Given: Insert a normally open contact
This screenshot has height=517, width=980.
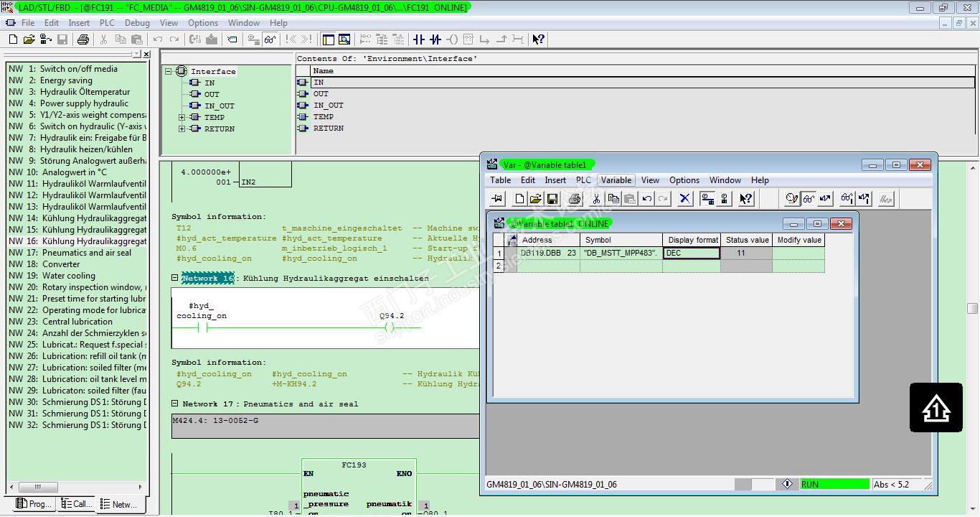Looking at the screenshot, I should (419, 39).
